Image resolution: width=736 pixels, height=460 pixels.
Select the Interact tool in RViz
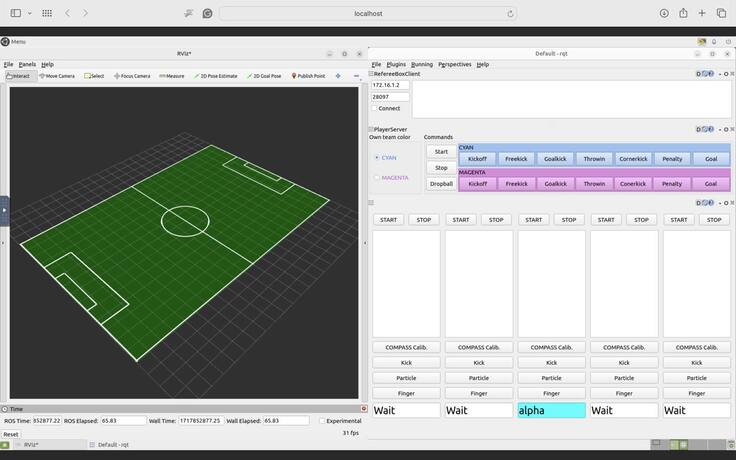coord(18,76)
